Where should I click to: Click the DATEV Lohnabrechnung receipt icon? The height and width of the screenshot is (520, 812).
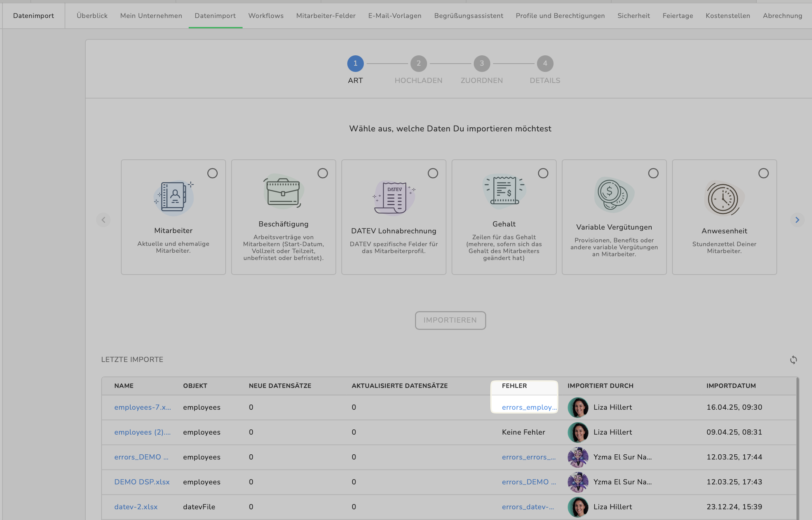click(394, 197)
